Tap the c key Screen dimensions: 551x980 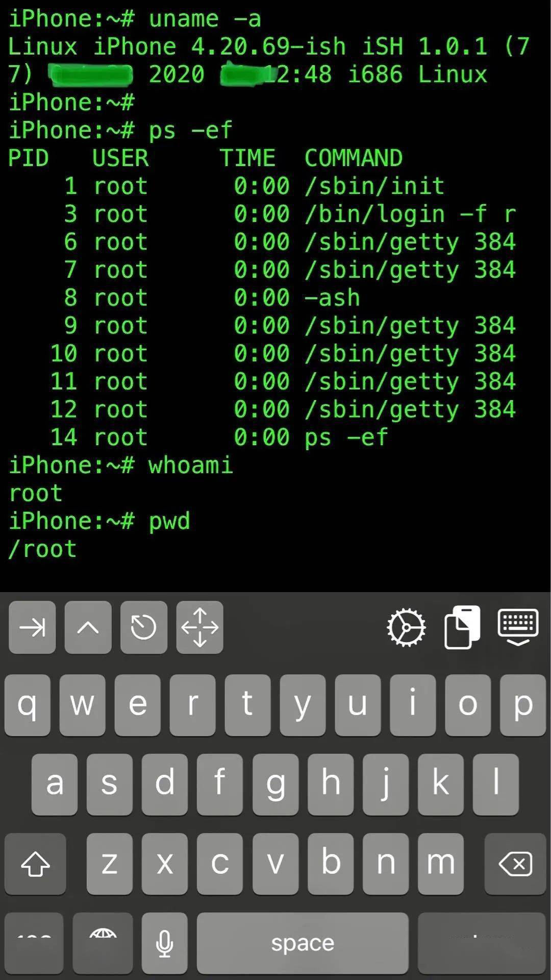pos(220,864)
